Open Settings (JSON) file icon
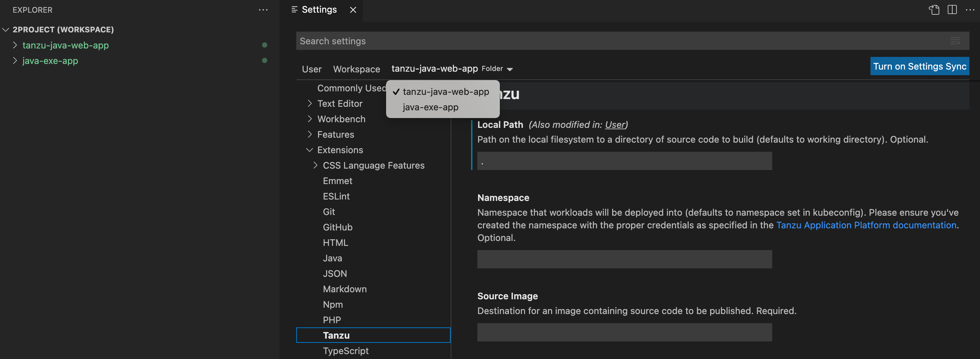Viewport: 980px width, 359px height. pyautogui.click(x=934, y=10)
